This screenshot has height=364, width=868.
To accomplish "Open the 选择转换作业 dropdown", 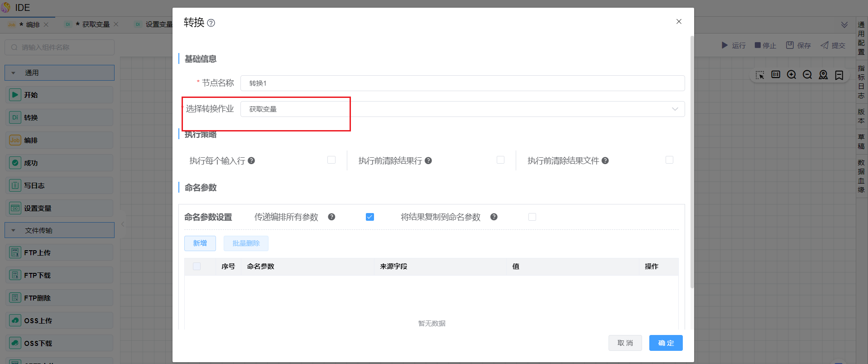I will pyautogui.click(x=462, y=109).
